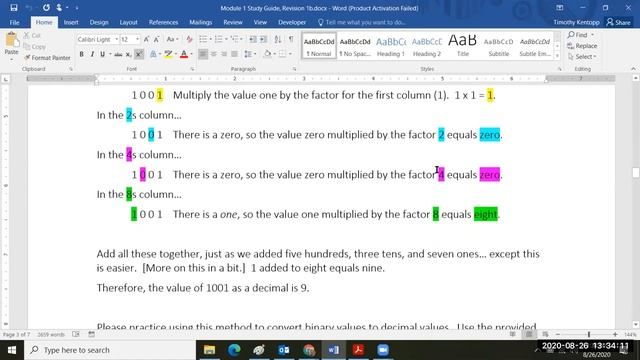Apply the yellow text highlight color
Screen dimensions: 640x360
pyautogui.click(x=168, y=54)
